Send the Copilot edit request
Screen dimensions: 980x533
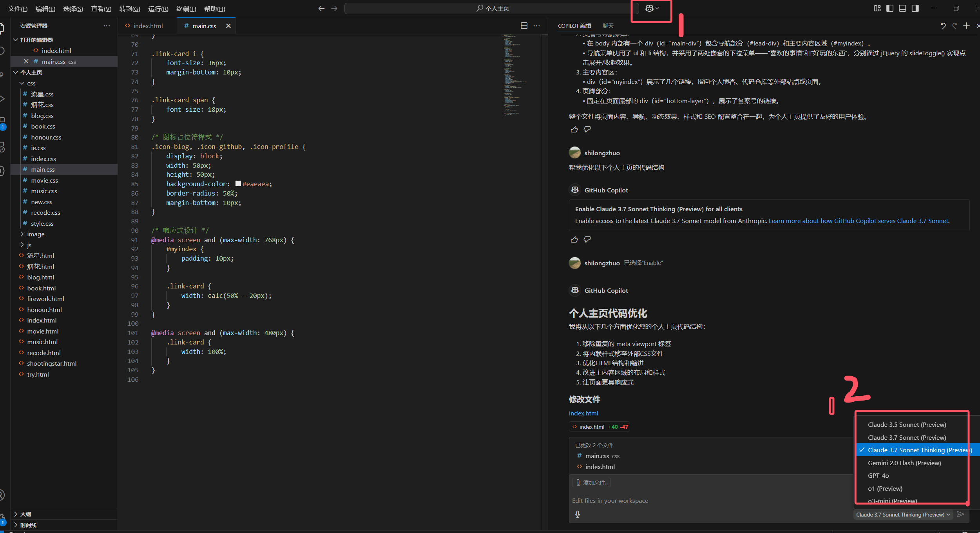960,514
